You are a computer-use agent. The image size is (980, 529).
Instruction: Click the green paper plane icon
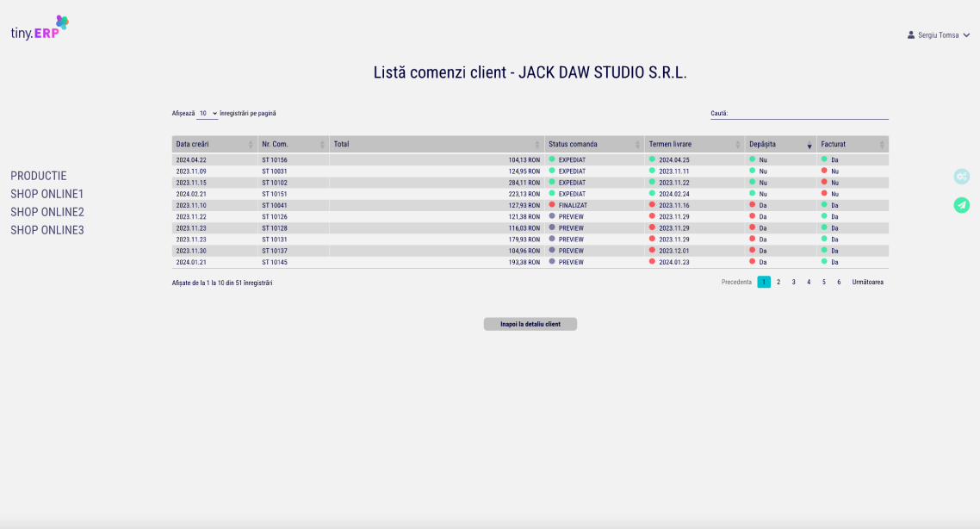tap(961, 205)
